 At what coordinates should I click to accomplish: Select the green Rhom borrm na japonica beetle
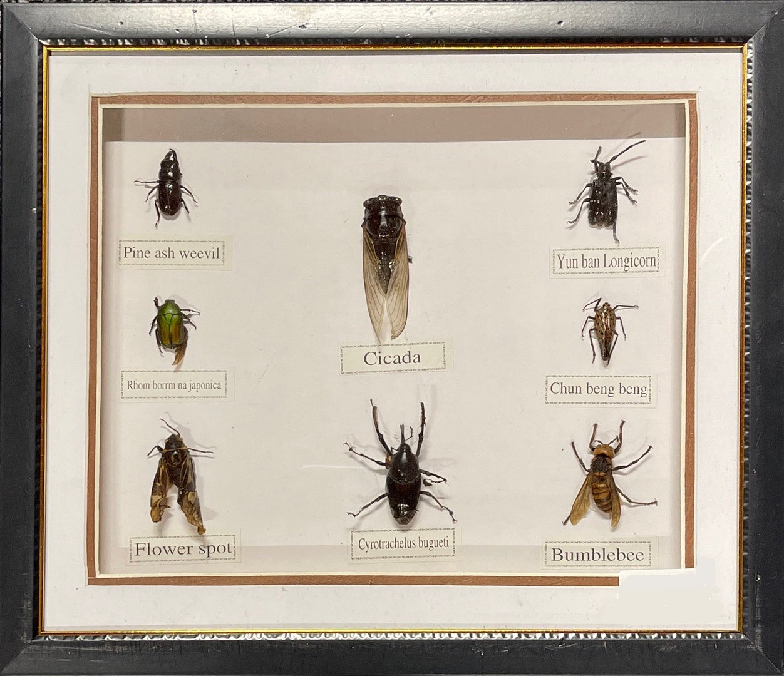point(170,325)
